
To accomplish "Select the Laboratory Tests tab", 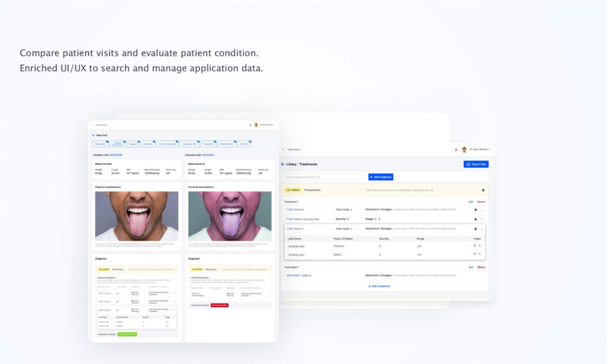I will click(189, 144).
